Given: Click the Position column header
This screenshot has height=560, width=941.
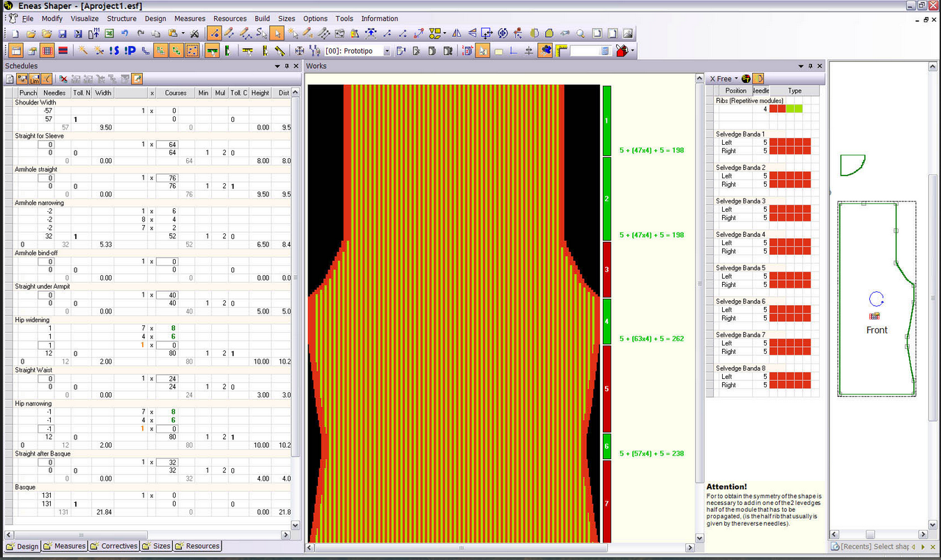Looking at the screenshot, I should click(x=735, y=91).
